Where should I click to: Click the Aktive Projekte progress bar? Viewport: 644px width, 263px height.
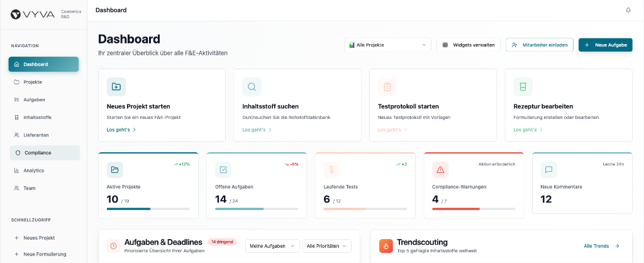pyautogui.click(x=148, y=208)
